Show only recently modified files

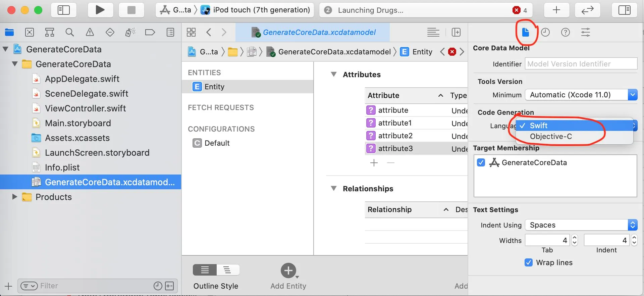(158, 286)
